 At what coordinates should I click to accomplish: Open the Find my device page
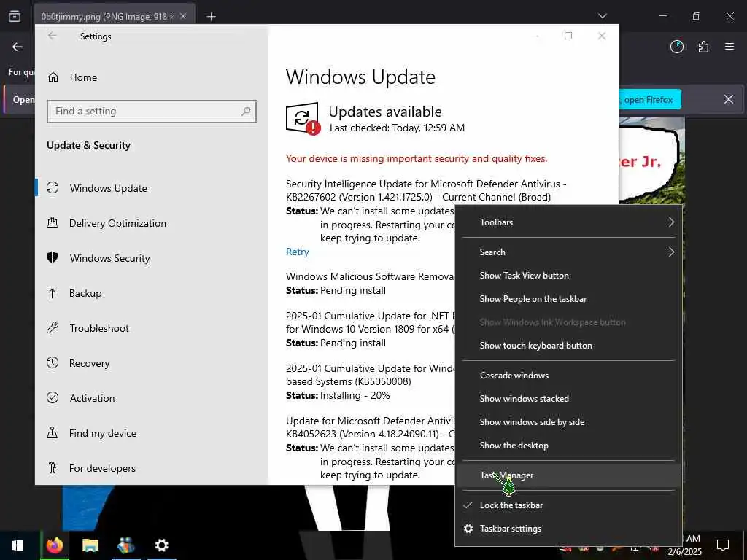click(x=152, y=433)
